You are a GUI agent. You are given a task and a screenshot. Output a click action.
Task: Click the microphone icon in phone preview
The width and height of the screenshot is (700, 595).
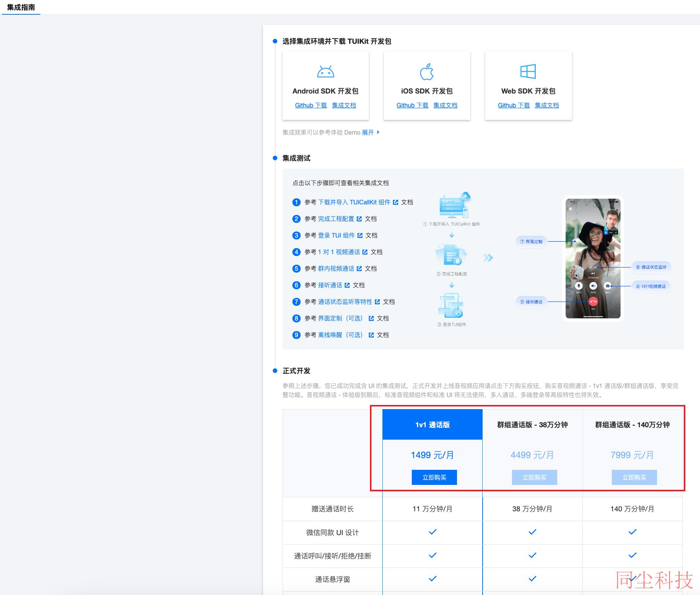579,286
